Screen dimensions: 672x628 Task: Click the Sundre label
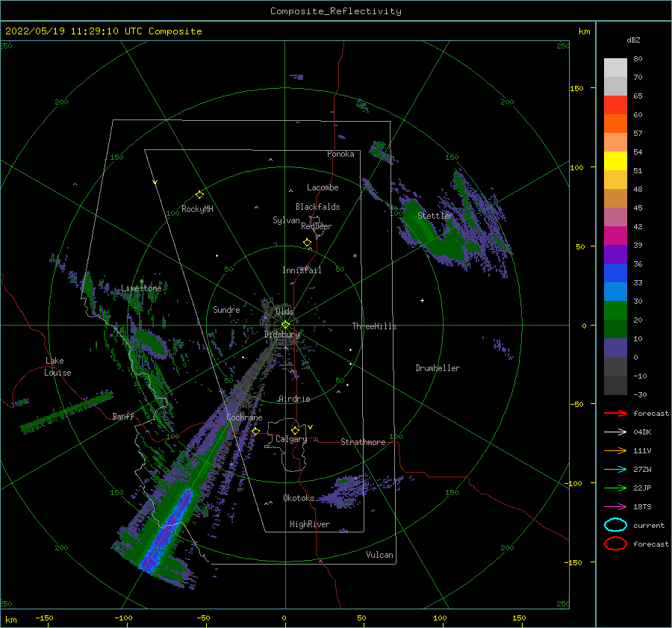coord(226,309)
